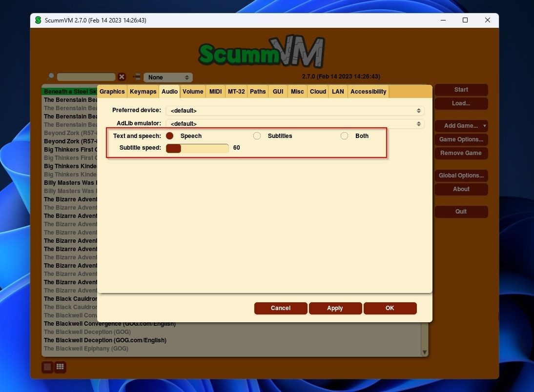Image resolution: width=534 pixels, height=392 pixels.
Task: Go to the Cloud tab
Action: tap(318, 92)
